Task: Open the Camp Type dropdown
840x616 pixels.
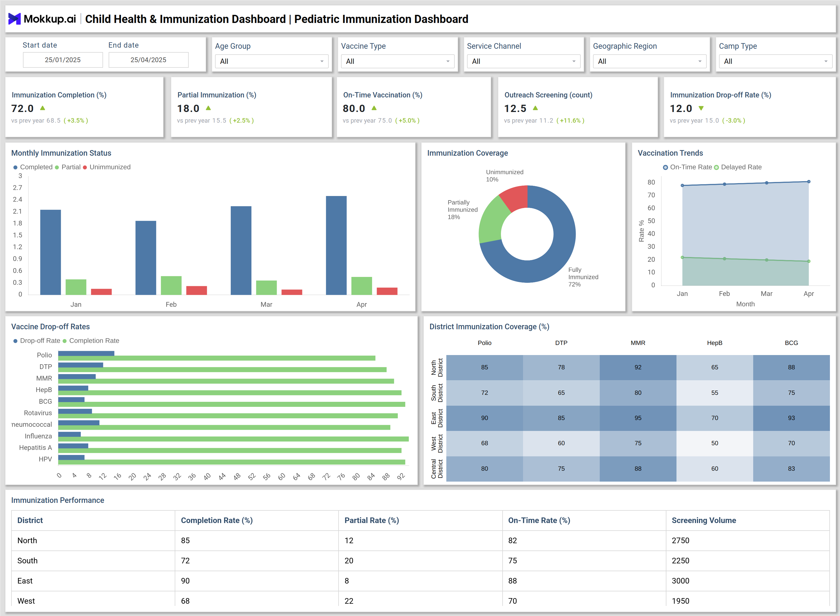Action: tap(776, 61)
